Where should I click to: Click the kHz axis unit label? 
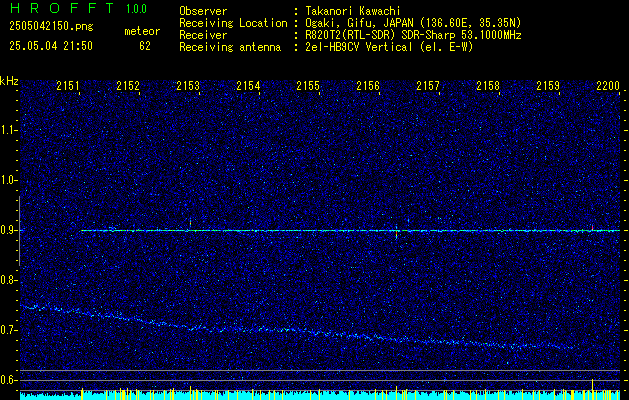point(9,81)
